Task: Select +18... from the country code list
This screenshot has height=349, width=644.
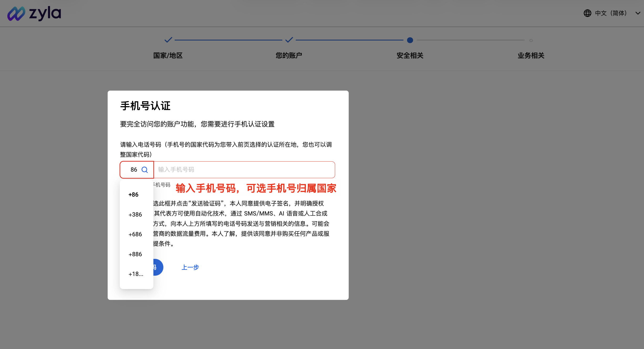Action: pyautogui.click(x=136, y=274)
